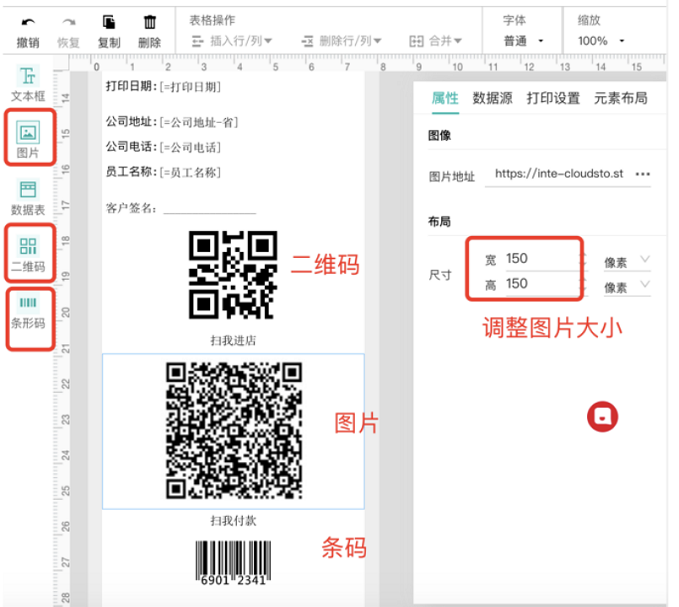Image resolution: width=679 pixels, height=607 pixels.
Task: Open the 删除行/列 dropdown
Action: coord(340,41)
